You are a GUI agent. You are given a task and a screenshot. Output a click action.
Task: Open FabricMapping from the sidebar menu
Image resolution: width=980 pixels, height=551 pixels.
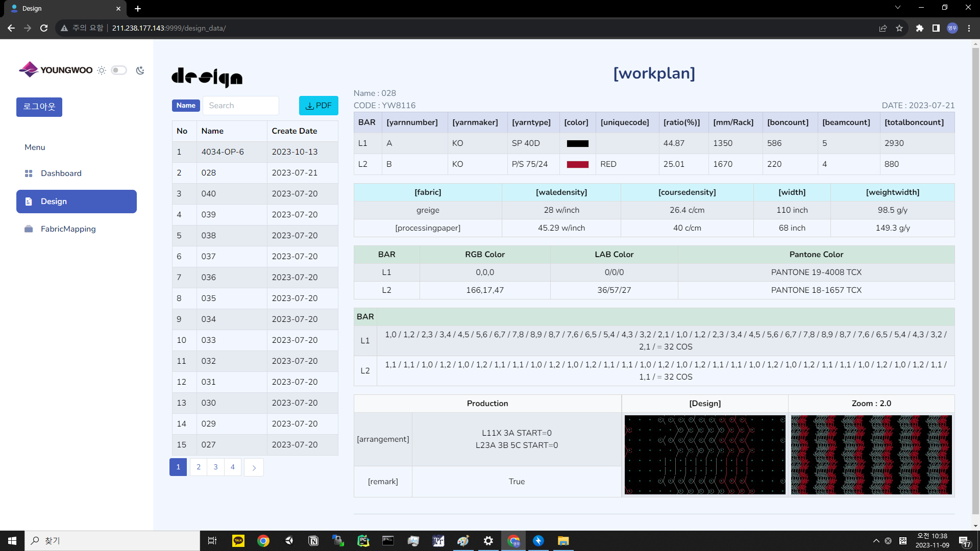point(68,229)
